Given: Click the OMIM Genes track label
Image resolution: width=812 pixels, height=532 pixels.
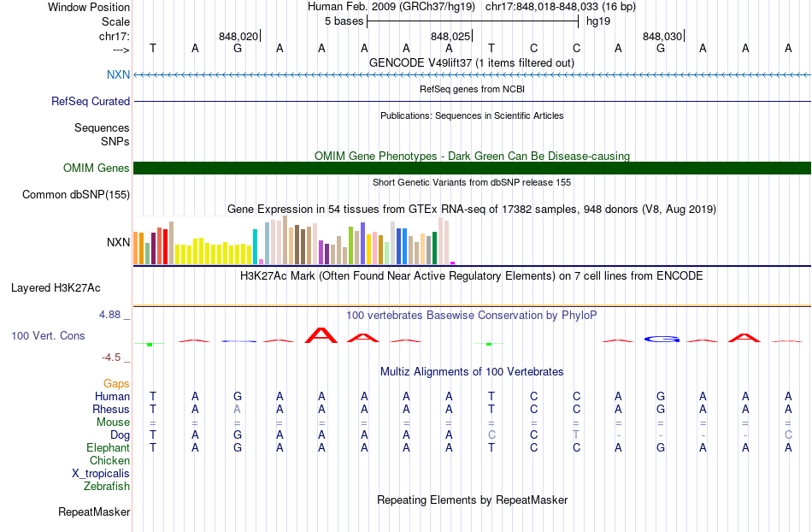Looking at the screenshot, I should point(97,168).
